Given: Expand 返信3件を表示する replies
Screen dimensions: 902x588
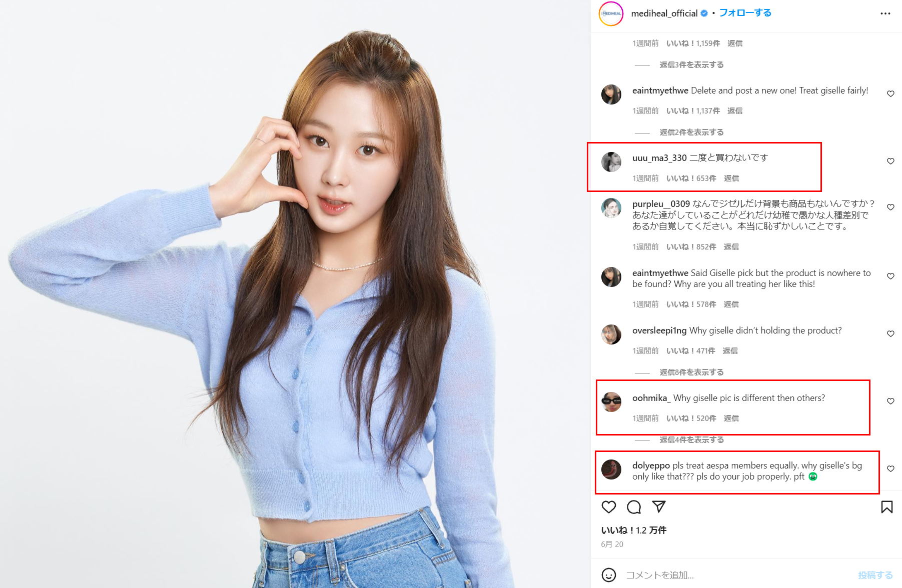Looking at the screenshot, I should pos(691,64).
